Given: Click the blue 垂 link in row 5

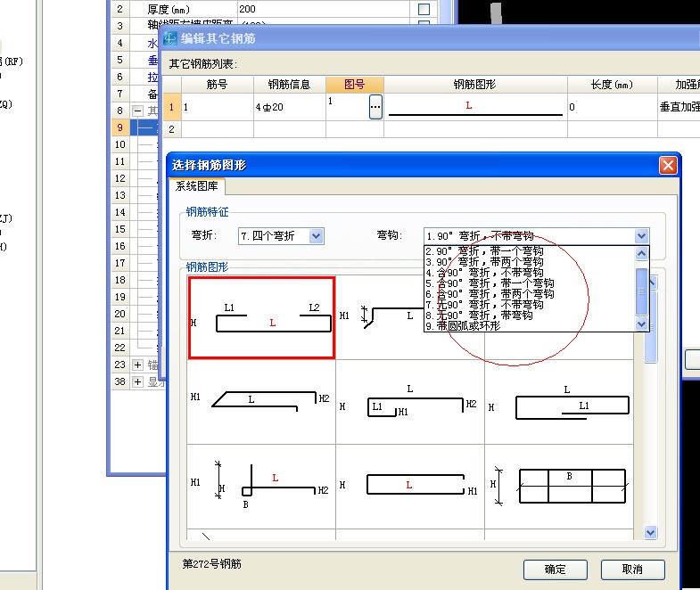Looking at the screenshot, I should 152,61.
